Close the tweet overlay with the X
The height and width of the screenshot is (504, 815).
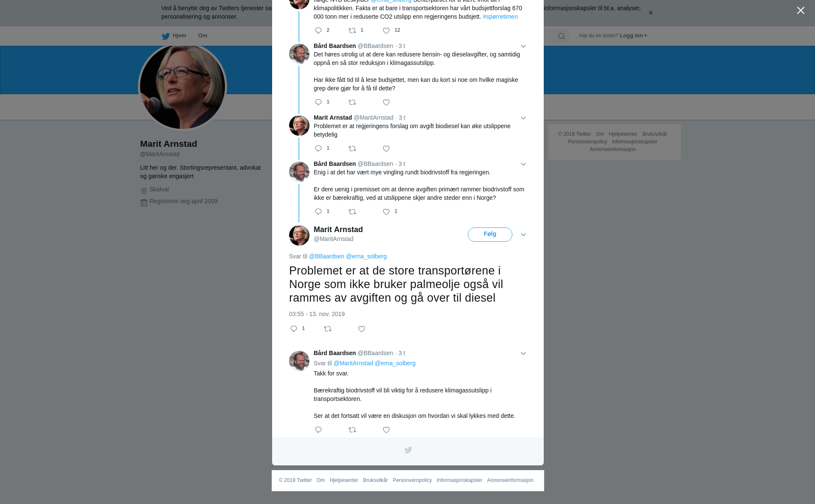coord(801,11)
